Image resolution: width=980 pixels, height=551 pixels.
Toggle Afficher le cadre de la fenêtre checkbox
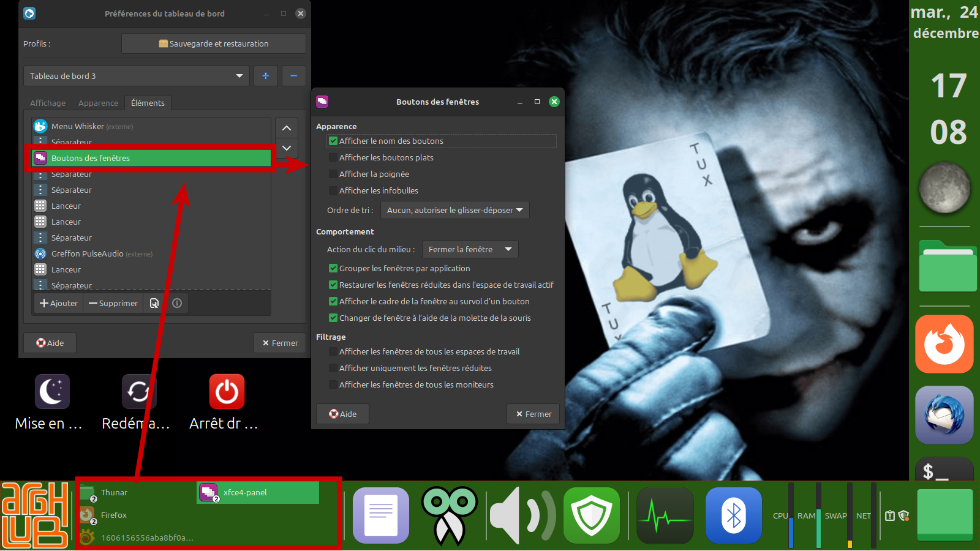coord(333,301)
